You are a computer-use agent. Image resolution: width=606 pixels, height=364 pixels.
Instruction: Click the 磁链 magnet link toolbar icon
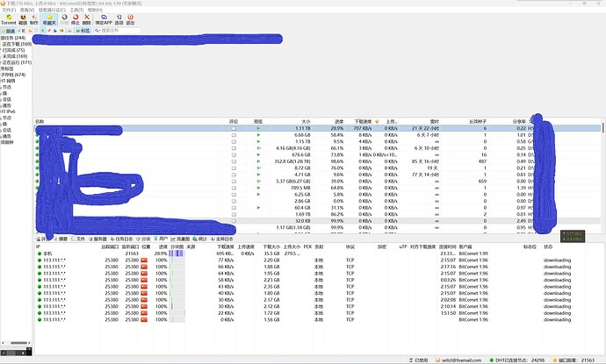(23, 19)
